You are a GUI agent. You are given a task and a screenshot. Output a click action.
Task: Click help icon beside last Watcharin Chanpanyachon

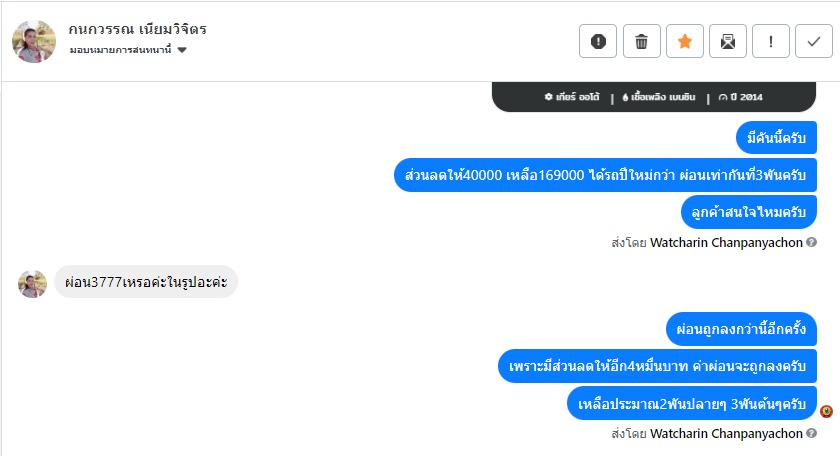812,434
